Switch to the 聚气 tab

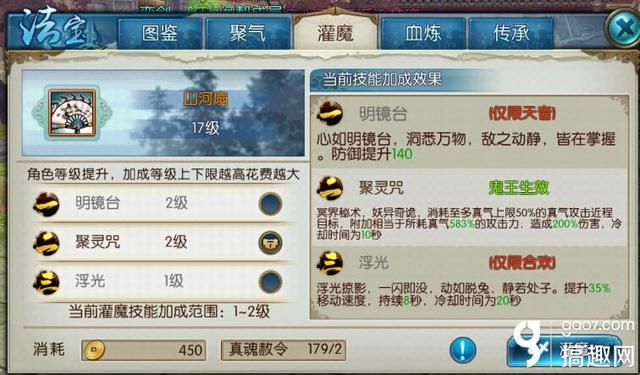(x=247, y=33)
